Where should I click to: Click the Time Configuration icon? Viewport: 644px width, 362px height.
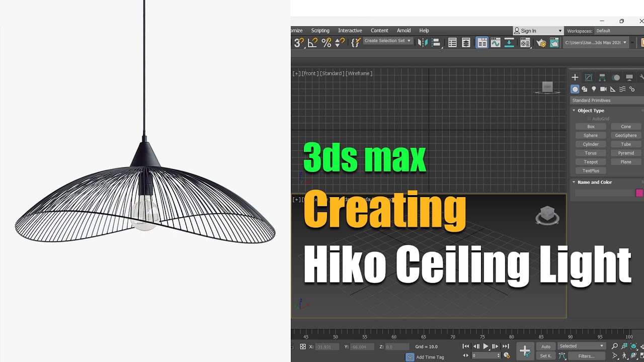507,355
